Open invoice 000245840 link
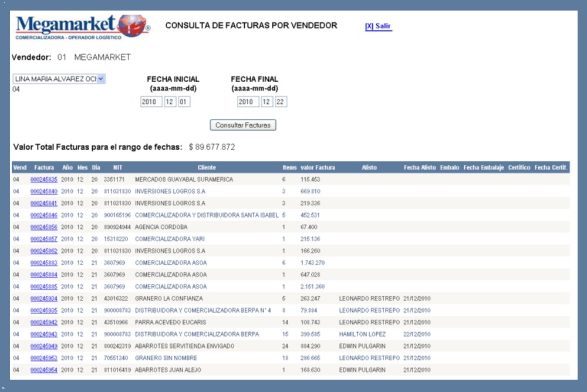Screen dimensions: 587x392 (44, 191)
